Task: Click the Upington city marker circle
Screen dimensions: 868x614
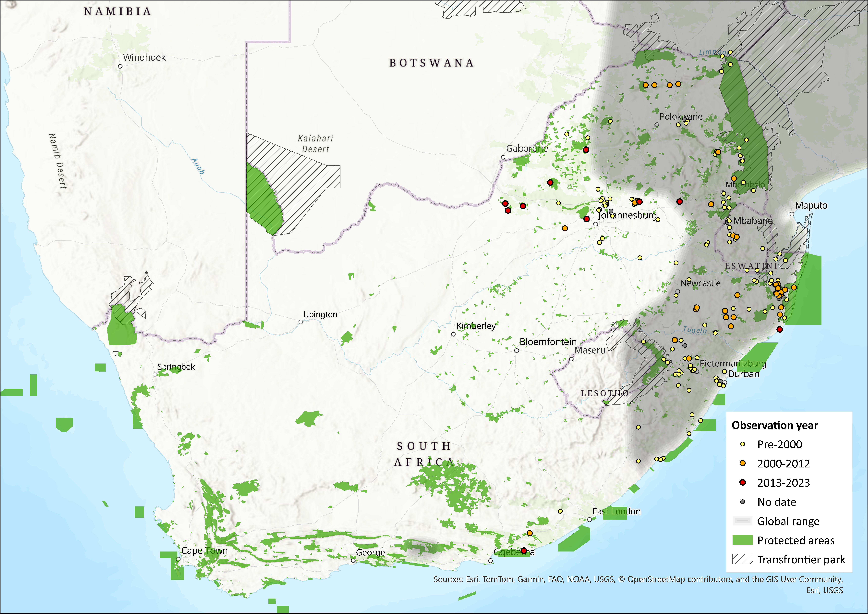Action: click(301, 322)
